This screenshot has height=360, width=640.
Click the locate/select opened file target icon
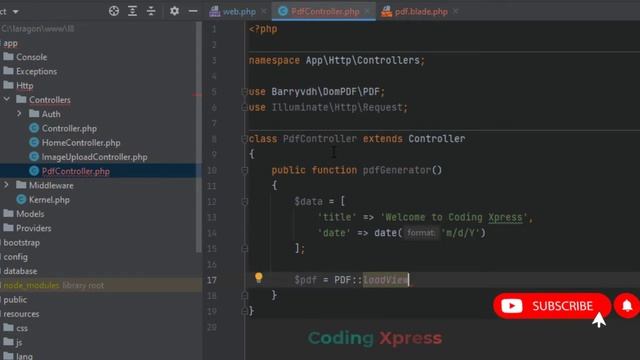coord(114,11)
